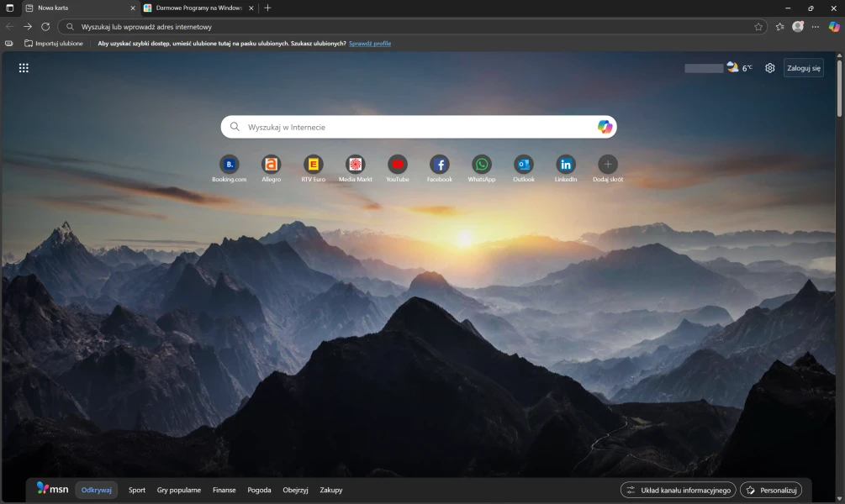Select the Pogoda feed tab
Screen dimensions: 845x504
pos(259,490)
